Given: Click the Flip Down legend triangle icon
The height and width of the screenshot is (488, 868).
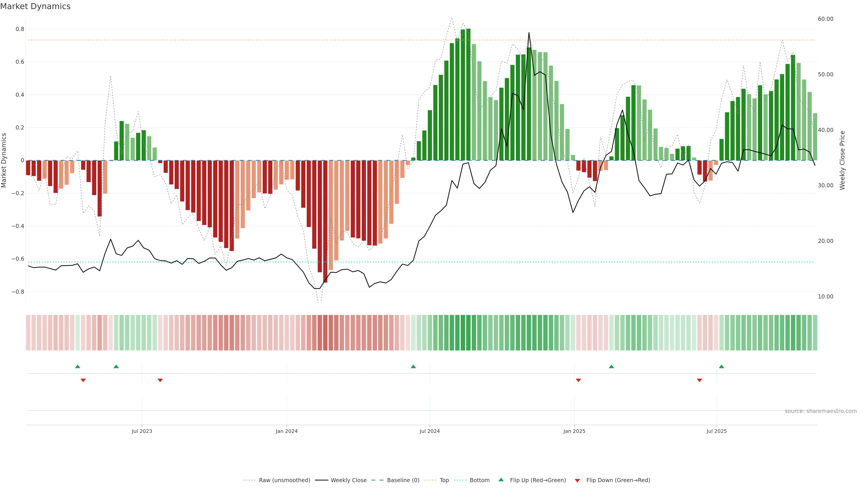Looking at the screenshot, I should 577,480.
